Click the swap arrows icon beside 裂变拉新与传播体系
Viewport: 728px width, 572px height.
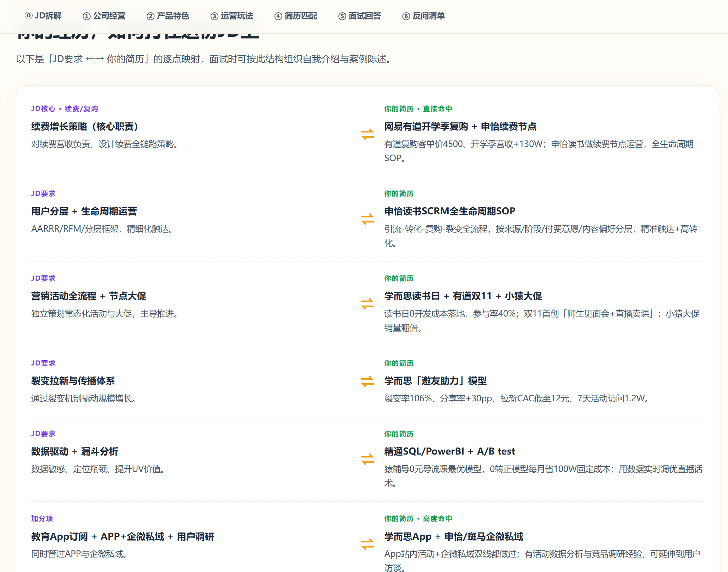pos(367,381)
